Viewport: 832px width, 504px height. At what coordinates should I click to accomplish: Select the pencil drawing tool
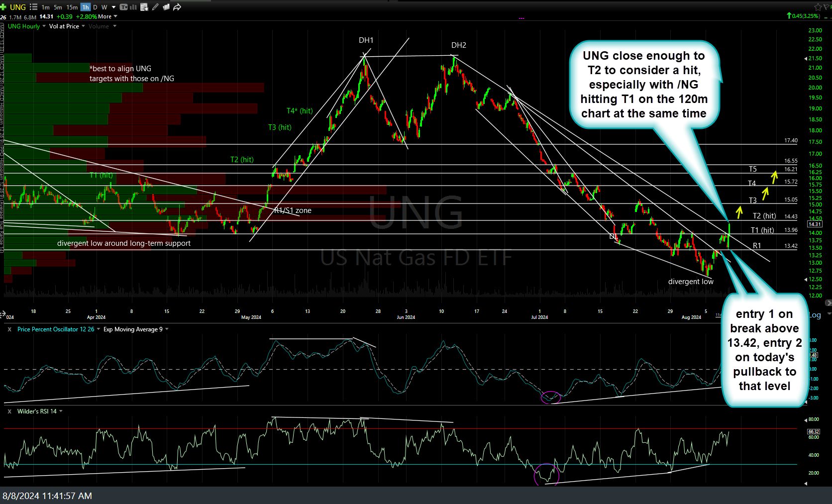point(155,7)
